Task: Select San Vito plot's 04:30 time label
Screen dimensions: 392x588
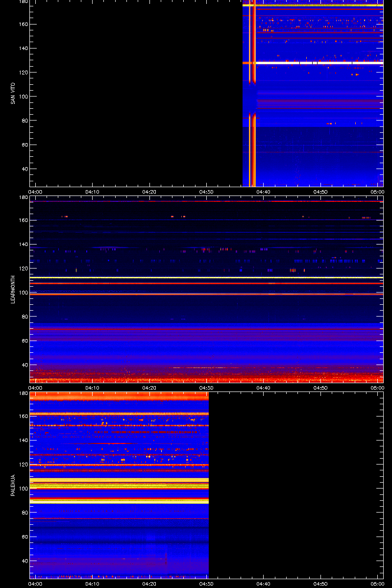Action: point(207,192)
